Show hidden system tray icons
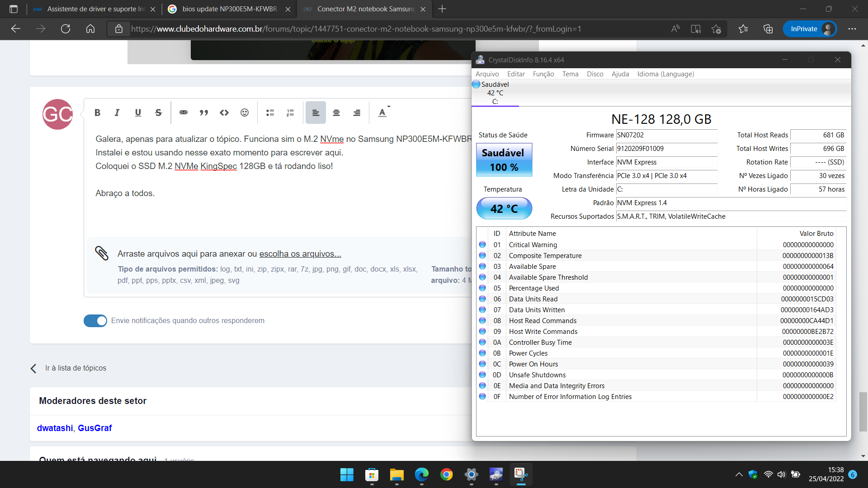The height and width of the screenshot is (488, 868). pos(739,474)
